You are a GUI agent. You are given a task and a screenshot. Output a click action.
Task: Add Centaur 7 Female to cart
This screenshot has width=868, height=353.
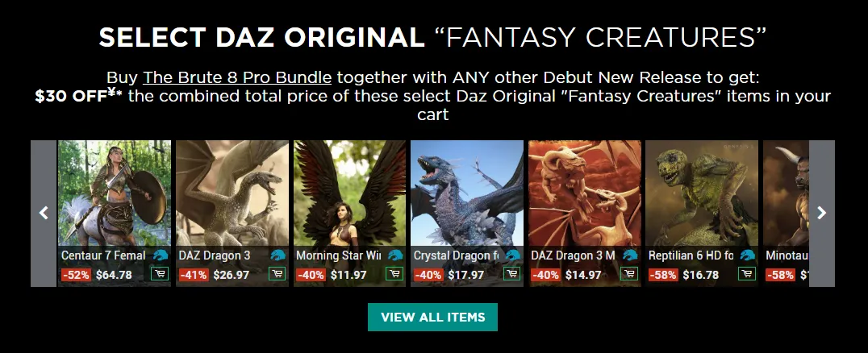160,274
